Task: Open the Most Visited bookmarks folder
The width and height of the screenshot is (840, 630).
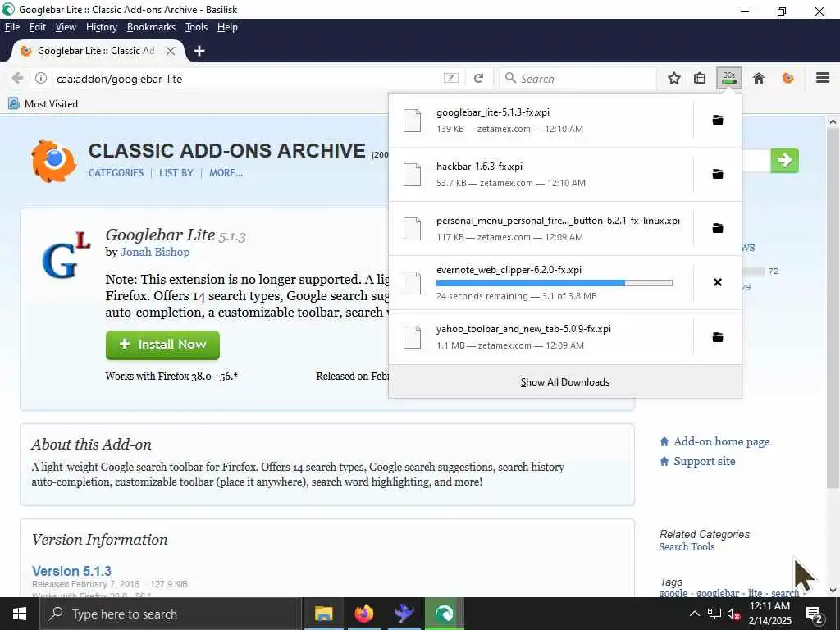Action: pos(43,103)
